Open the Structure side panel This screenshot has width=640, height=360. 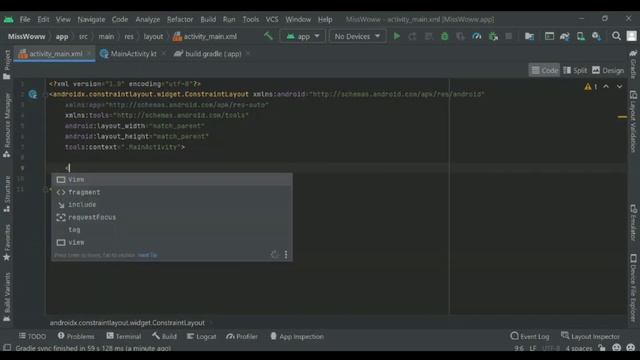7,194
